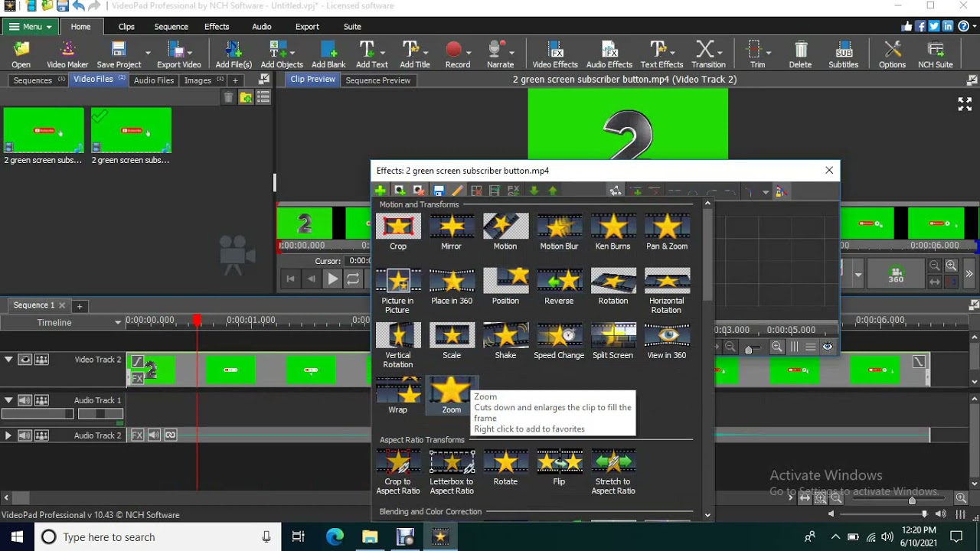Image resolution: width=980 pixels, height=551 pixels.
Task: Choose Stretch to Aspect Ratio effect
Action: (612, 471)
